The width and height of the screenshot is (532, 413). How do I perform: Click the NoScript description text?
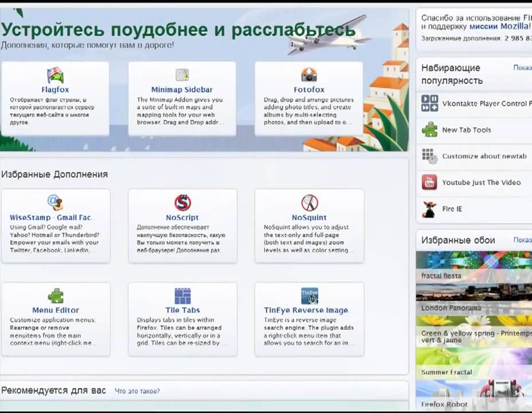coord(181,239)
